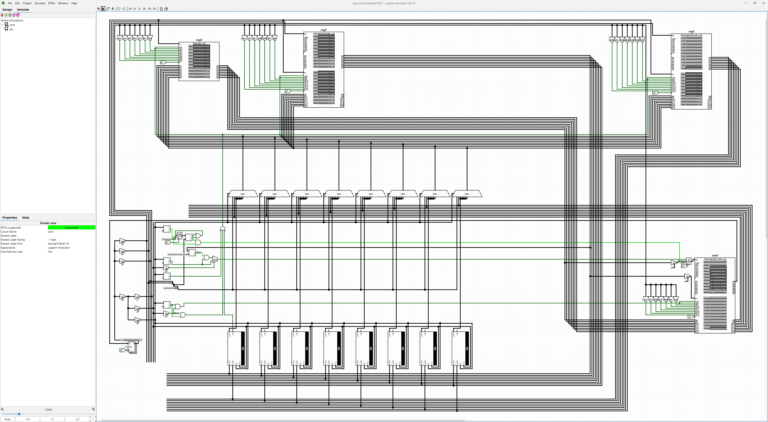Image resolution: width=768 pixels, height=422 pixels.
Task: Switch to the State tab
Action: [x=26, y=217]
